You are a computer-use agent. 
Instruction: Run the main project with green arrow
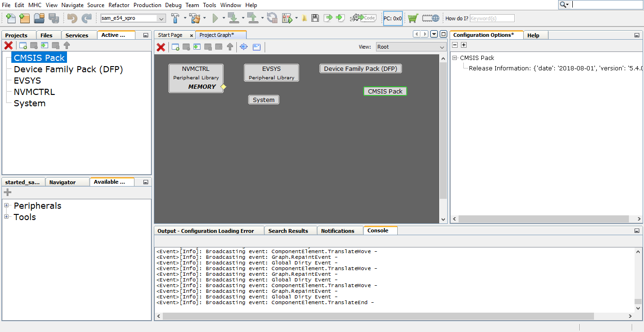(217, 18)
